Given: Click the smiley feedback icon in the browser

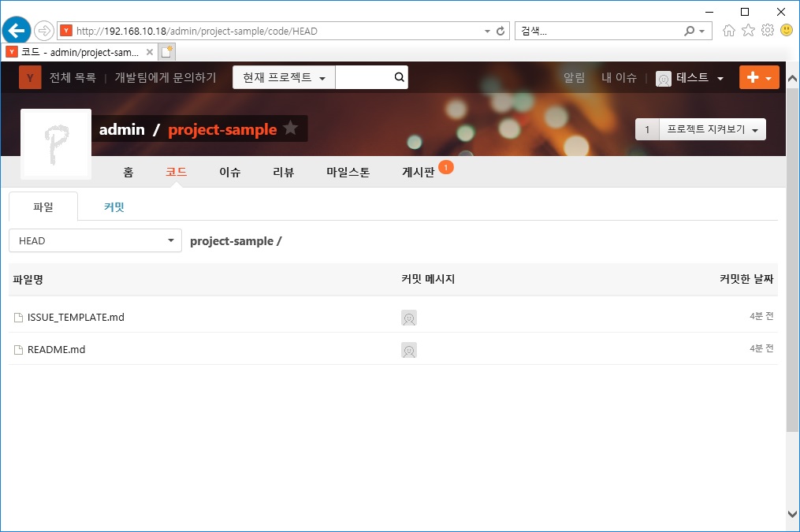Looking at the screenshot, I should [x=785, y=30].
